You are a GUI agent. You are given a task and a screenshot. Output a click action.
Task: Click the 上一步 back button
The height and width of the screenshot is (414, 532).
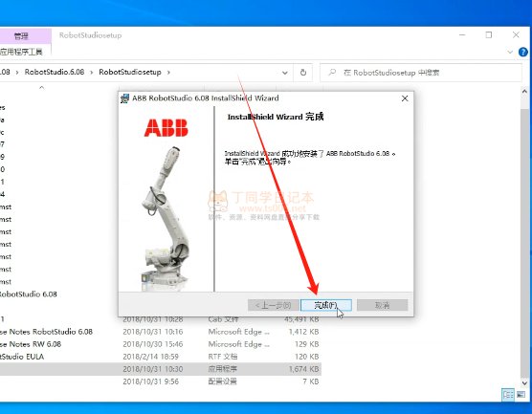[273, 305]
